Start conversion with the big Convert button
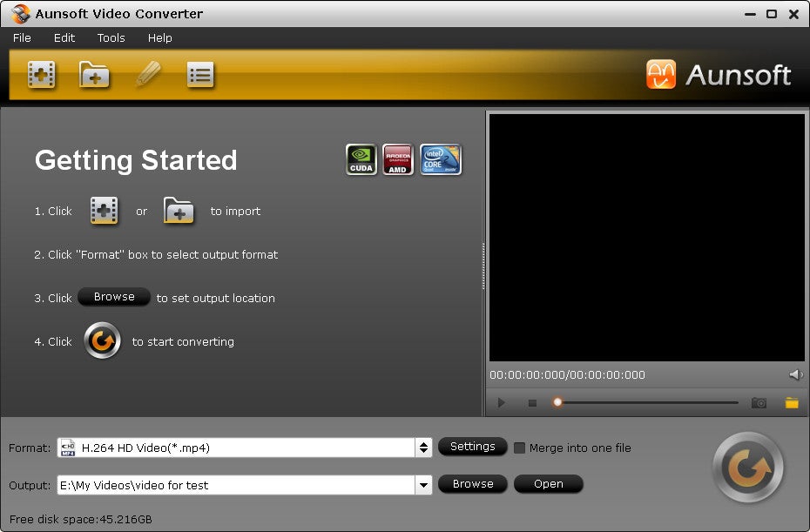This screenshot has width=810, height=532. point(747,468)
